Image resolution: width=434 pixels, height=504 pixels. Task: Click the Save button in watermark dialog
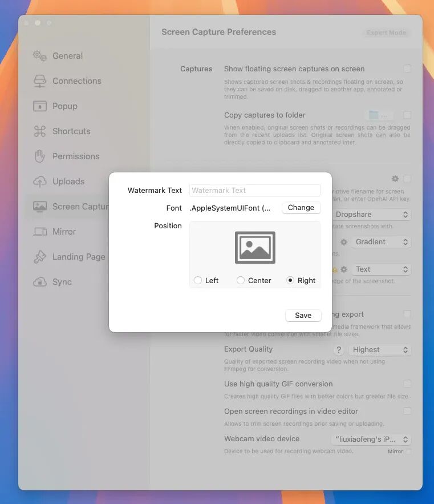303,315
